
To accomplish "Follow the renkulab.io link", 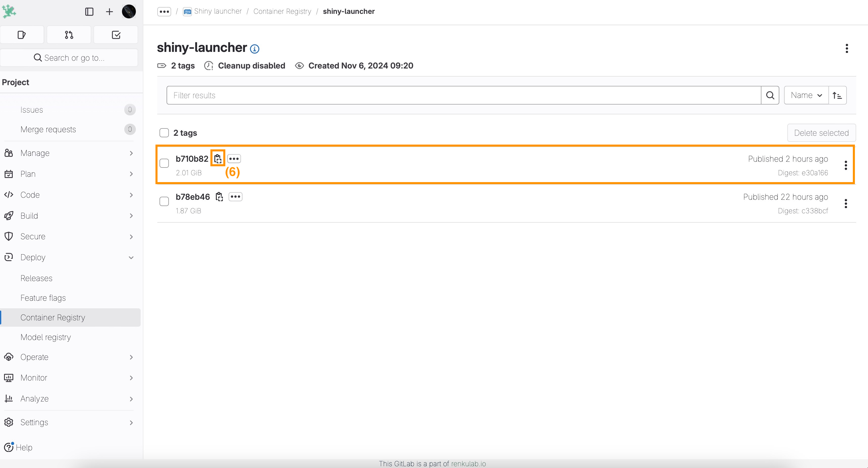I will [468, 464].
